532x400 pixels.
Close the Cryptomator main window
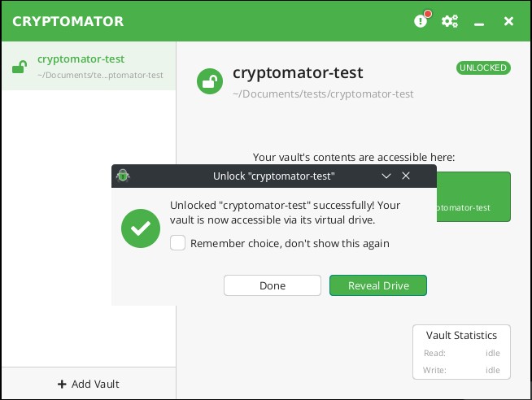click(508, 21)
